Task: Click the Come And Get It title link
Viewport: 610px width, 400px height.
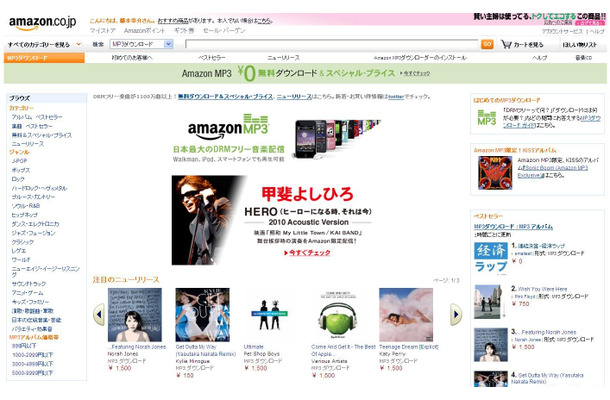Action: [343, 350]
